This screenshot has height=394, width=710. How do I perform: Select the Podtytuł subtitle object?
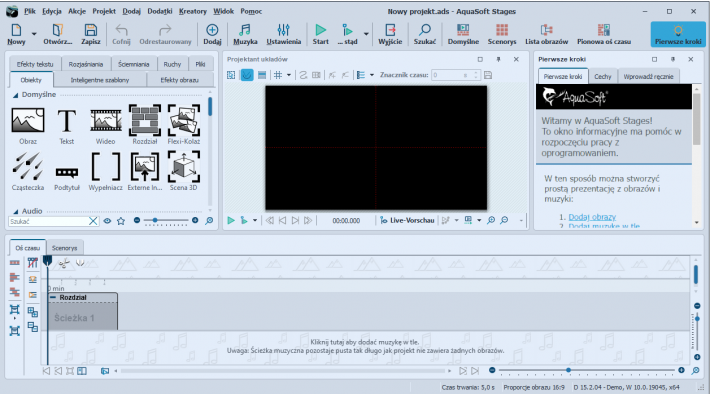coord(67,171)
